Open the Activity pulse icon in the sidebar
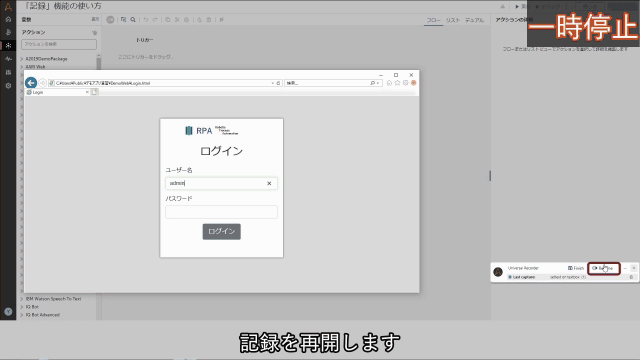This screenshot has height=360, width=640. coord(8,59)
